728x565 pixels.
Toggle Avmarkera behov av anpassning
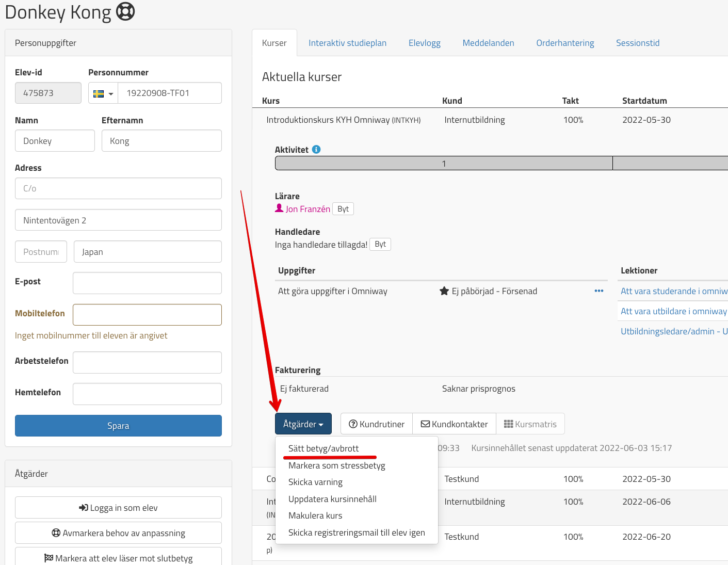tap(118, 533)
